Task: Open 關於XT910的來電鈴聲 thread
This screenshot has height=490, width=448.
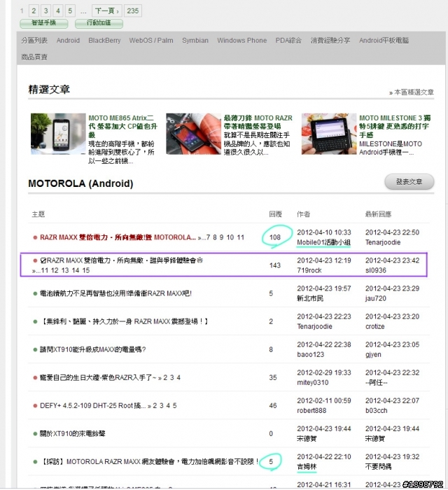Action: coord(73,434)
